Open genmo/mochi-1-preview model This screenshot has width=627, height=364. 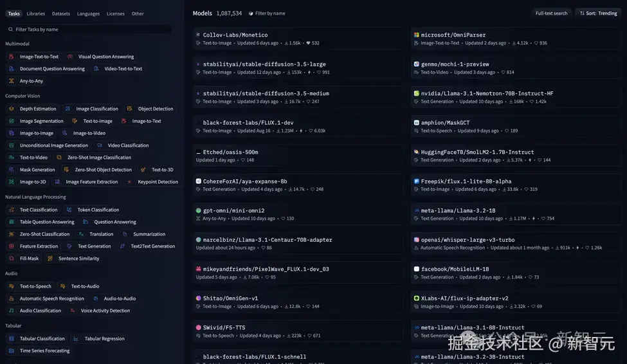click(x=516, y=68)
